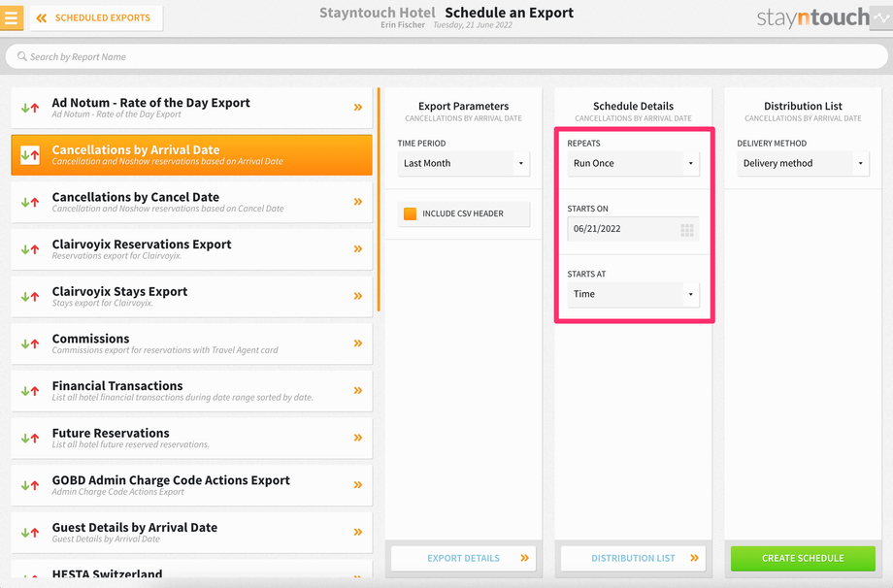Click export icon on Cancellations by Arrival Date
The width and height of the screenshot is (893, 588).
pos(30,155)
